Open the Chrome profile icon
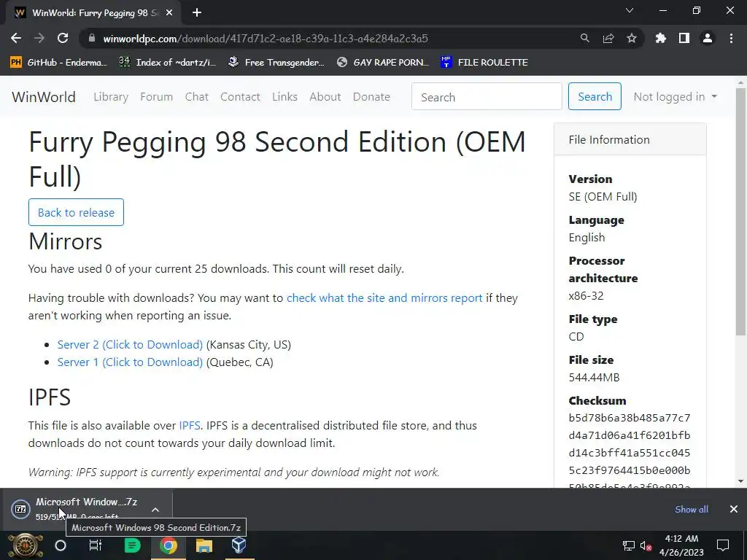This screenshot has height=560, width=747. tap(708, 38)
